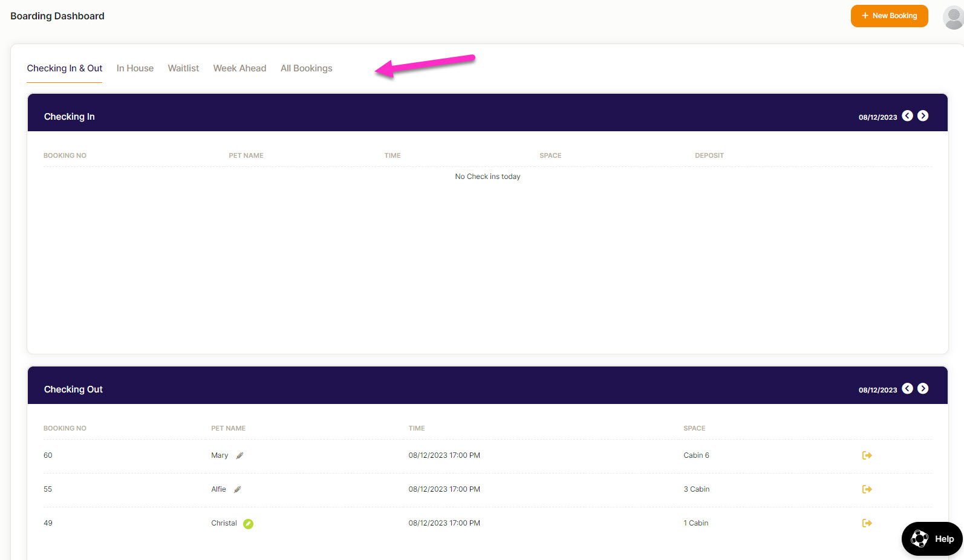Click the note icon beside Mary
Screen dimensions: 964x560
tap(239, 455)
